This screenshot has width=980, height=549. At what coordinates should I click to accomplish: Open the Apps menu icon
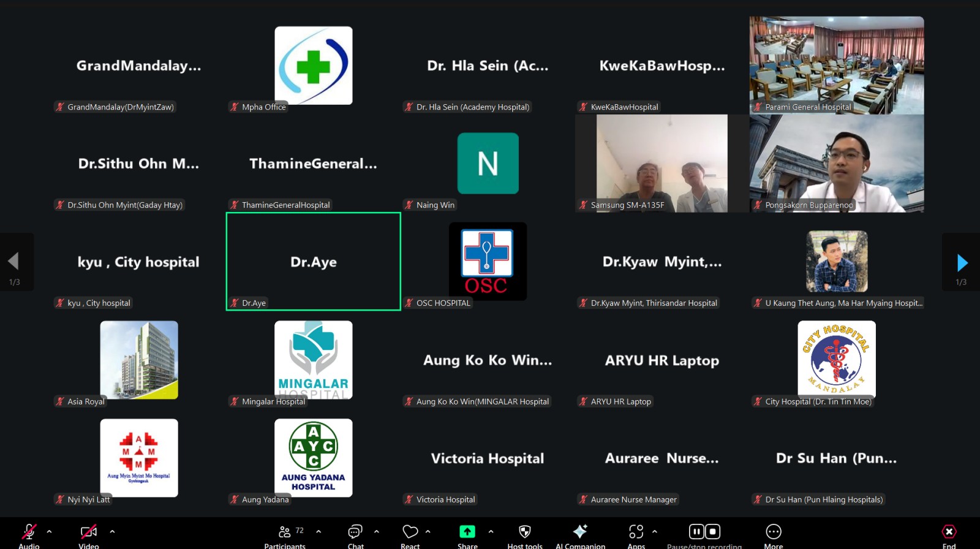(x=636, y=532)
